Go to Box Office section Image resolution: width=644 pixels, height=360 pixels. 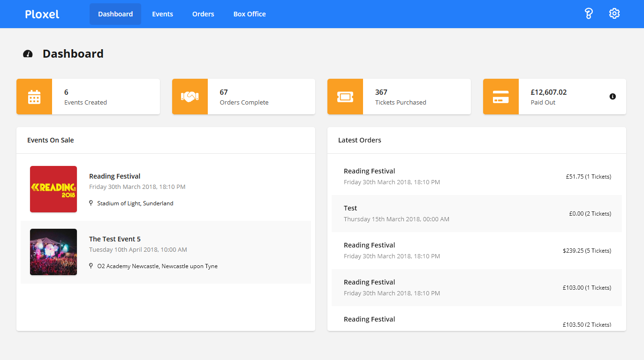[250, 14]
